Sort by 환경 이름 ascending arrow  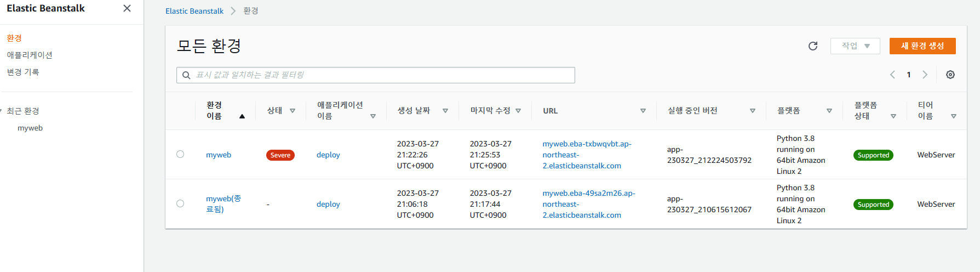click(242, 116)
